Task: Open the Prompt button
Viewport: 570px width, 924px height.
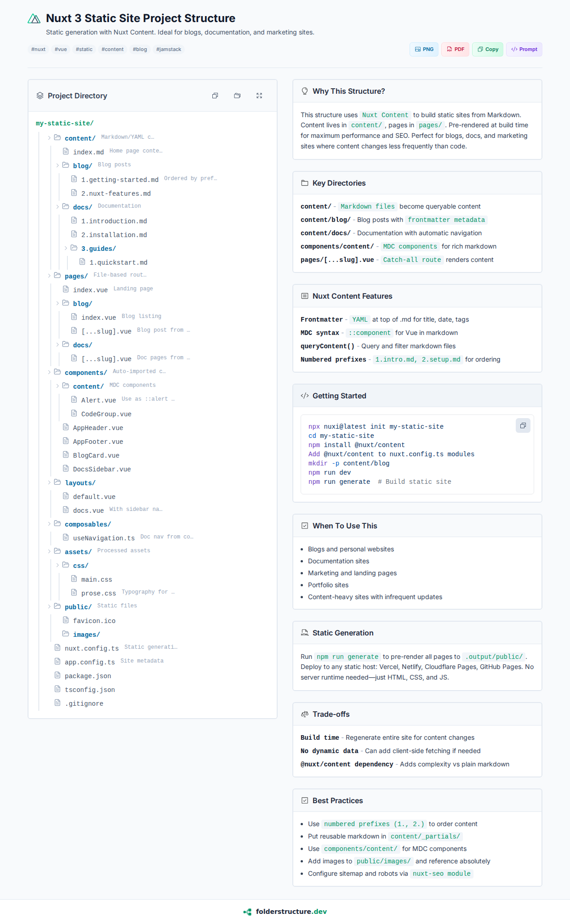Action: (x=524, y=50)
